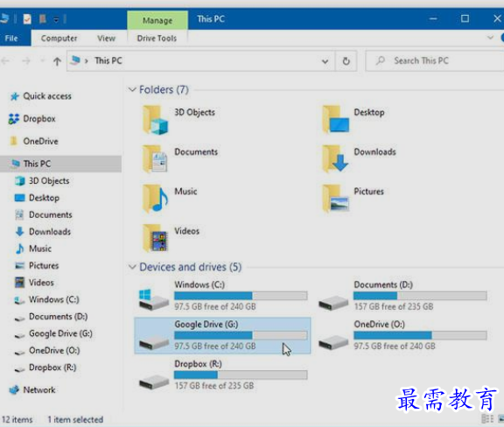Viewport: 504px width, 427px height.
Task: Click in the Search This PC field
Action: 435,60
